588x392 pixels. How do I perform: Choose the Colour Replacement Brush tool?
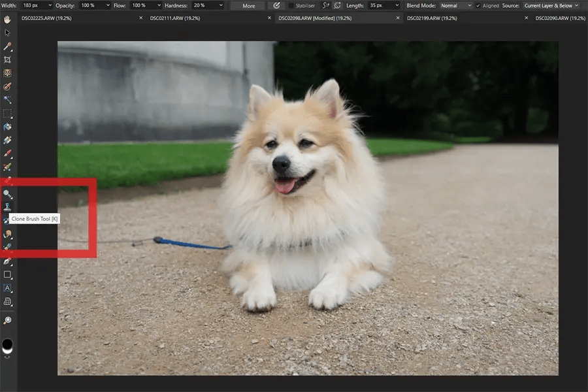pos(7,167)
